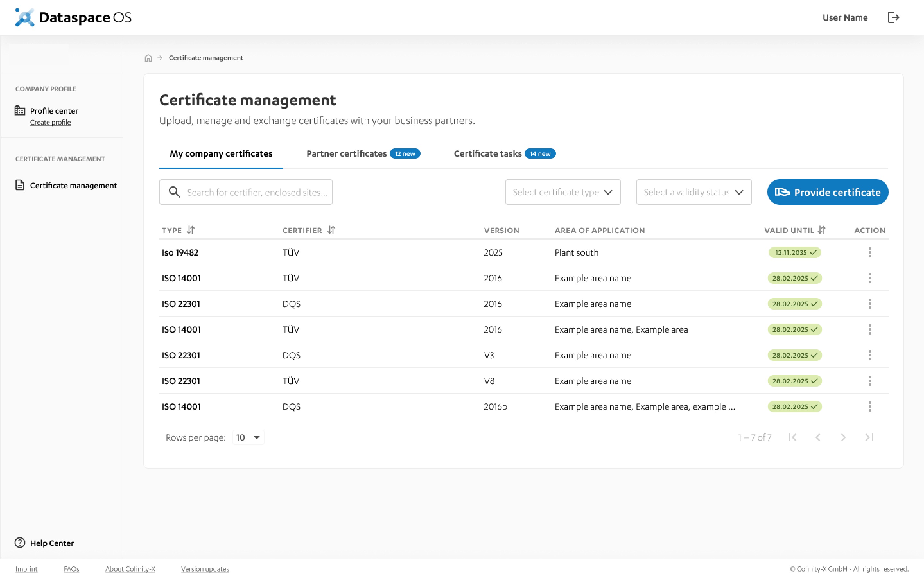Viewport: 924px width, 576px height.
Task: Click the Provide certificate button
Action: [828, 192]
